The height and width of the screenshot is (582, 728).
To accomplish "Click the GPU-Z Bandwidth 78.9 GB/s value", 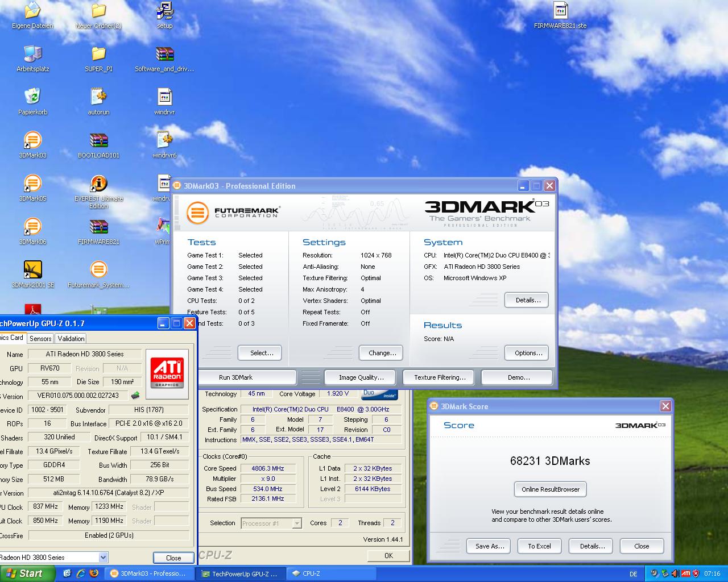I will 159,479.
